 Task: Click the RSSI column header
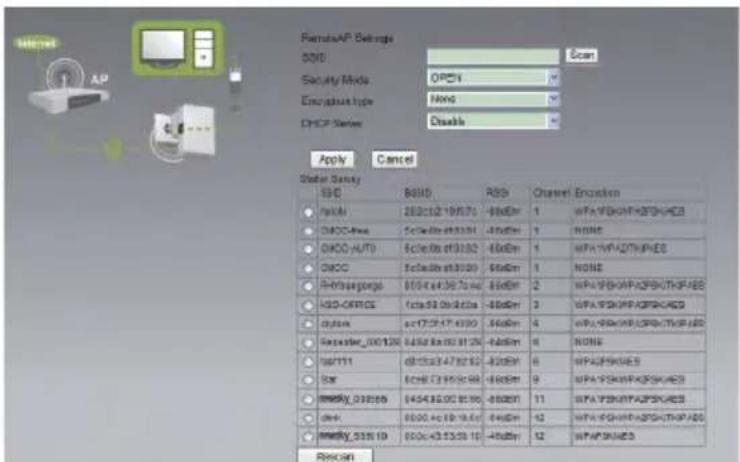[x=496, y=193]
